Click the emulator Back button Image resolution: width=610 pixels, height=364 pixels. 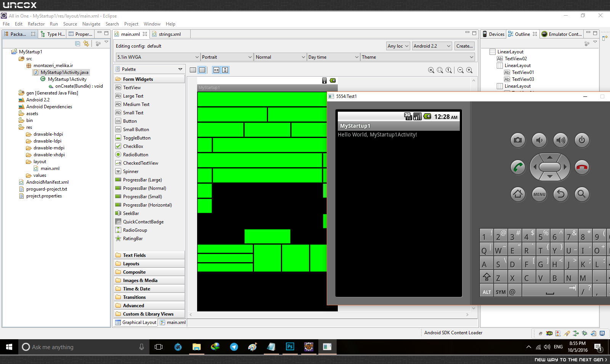[560, 194]
